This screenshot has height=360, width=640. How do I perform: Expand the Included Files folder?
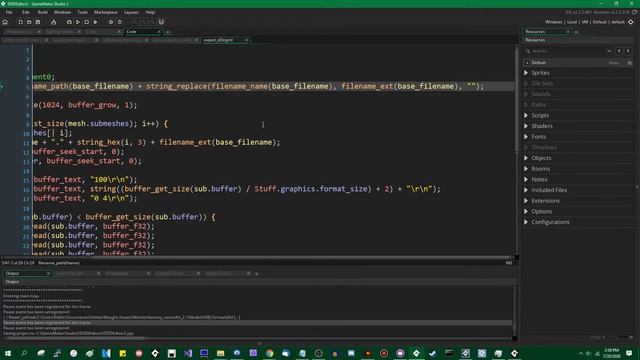(x=526, y=190)
